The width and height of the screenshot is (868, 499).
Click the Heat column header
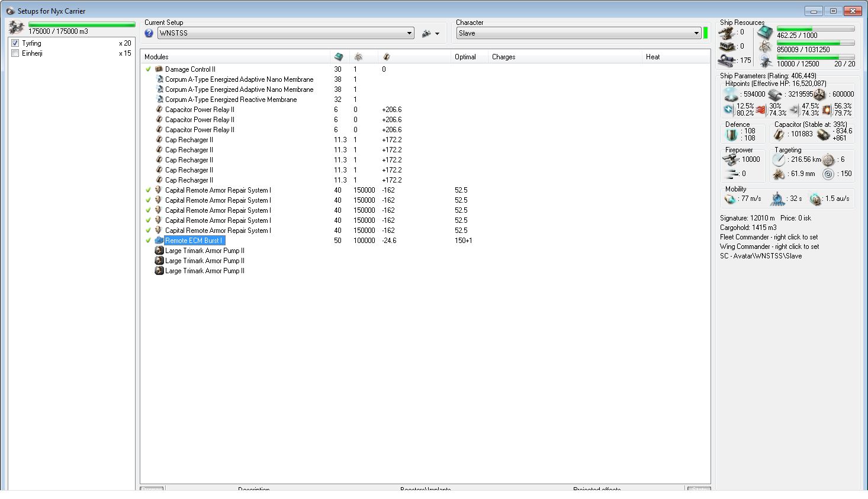(676, 57)
